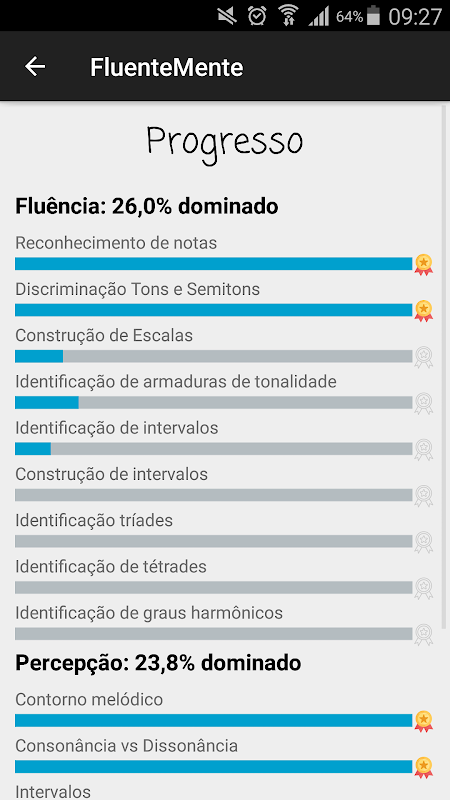Tap grey medal for Construção de Escalas
The height and width of the screenshot is (800, 450).
(423, 357)
